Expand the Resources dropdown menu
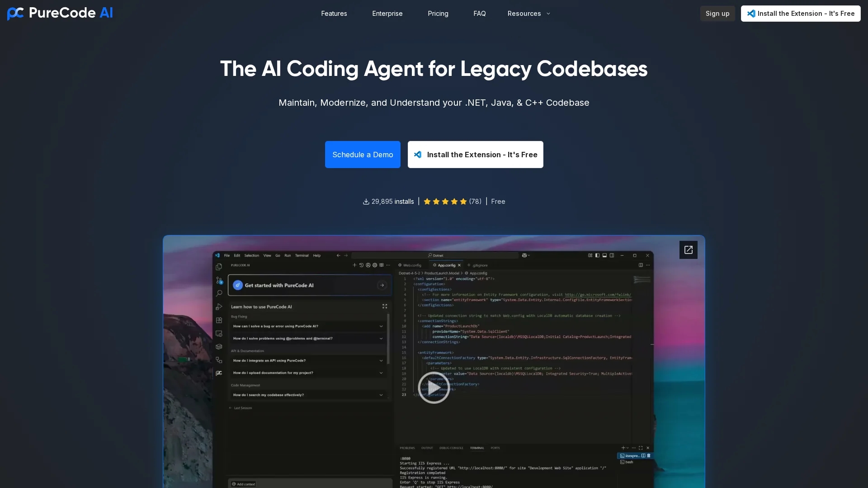Viewport: 868px width, 488px height. tap(529, 14)
